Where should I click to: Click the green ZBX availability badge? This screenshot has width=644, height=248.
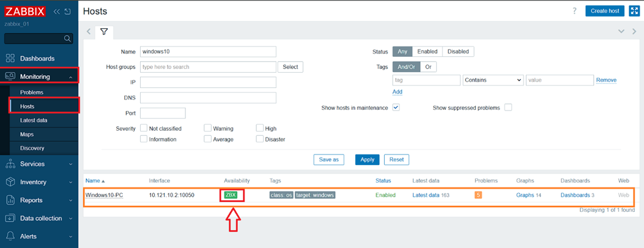[231, 195]
